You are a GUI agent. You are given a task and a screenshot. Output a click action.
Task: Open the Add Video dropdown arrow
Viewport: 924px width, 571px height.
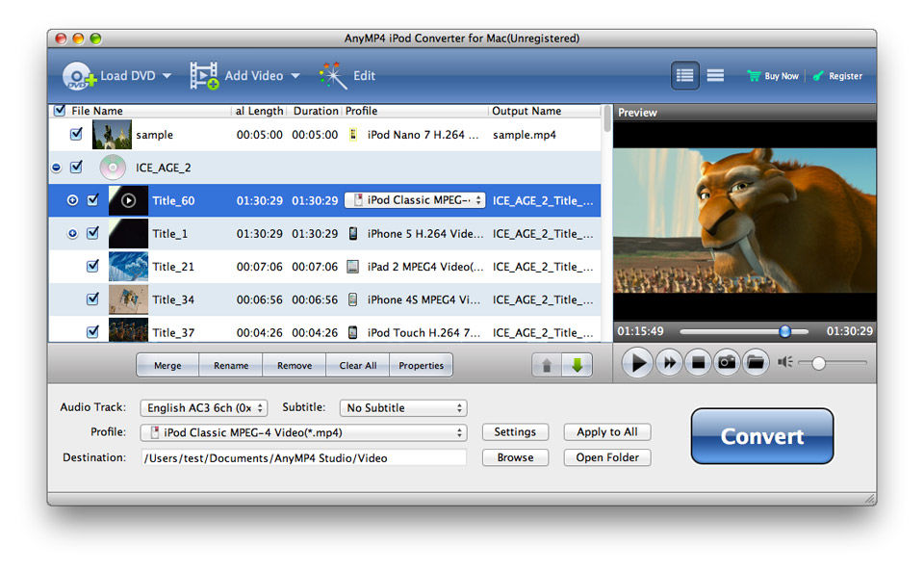[x=295, y=76]
